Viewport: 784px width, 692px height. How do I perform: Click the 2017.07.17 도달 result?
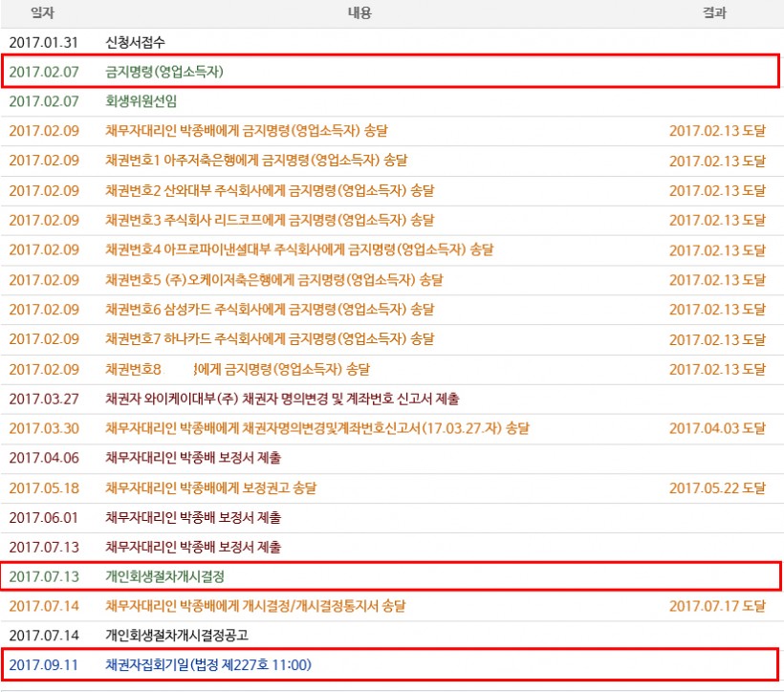pos(717,606)
